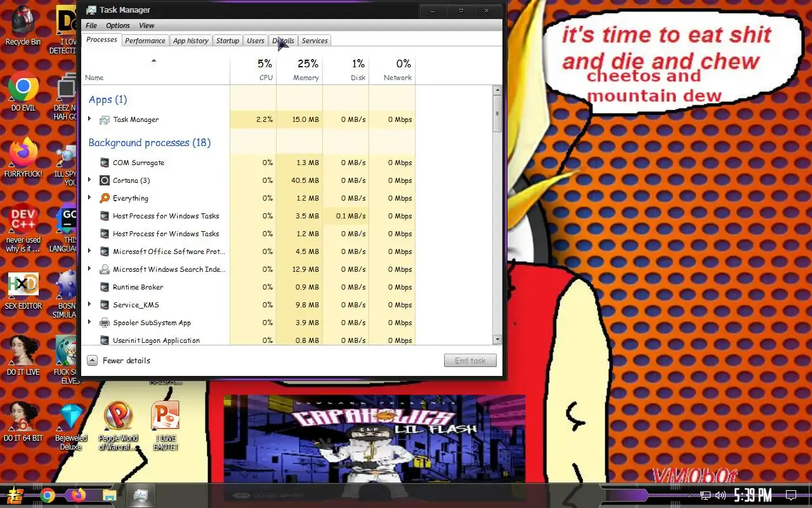The height and width of the screenshot is (508, 812).
Task: Click the COM Surrogate process icon
Action: (x=105, y=163)
